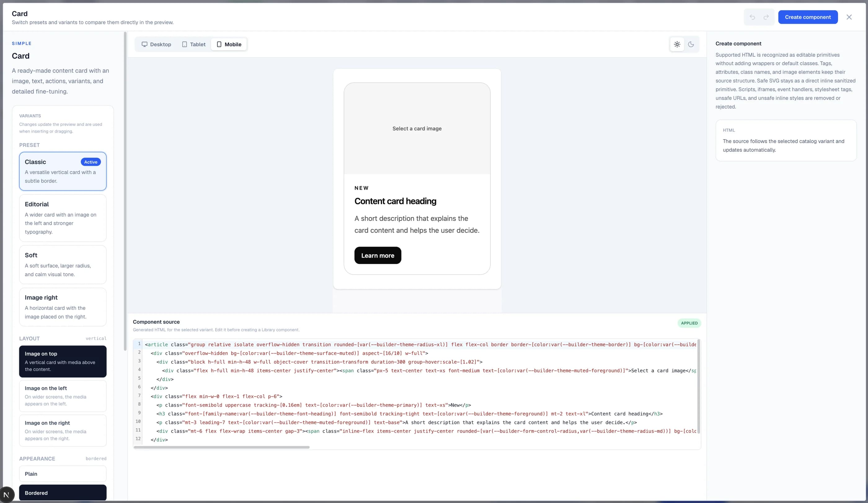Click the Component source heading

156,322
